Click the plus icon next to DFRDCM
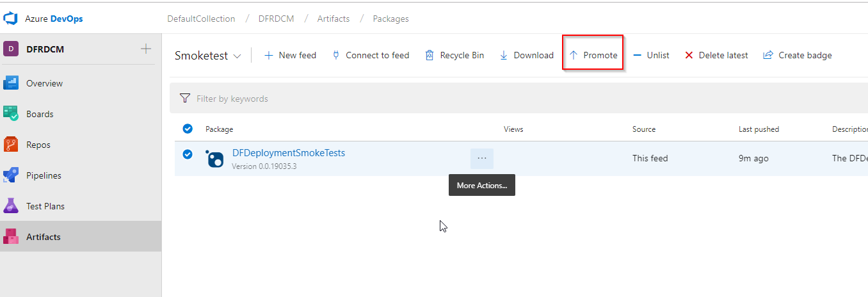Screen dimensions: 868x297 [146, 49]
